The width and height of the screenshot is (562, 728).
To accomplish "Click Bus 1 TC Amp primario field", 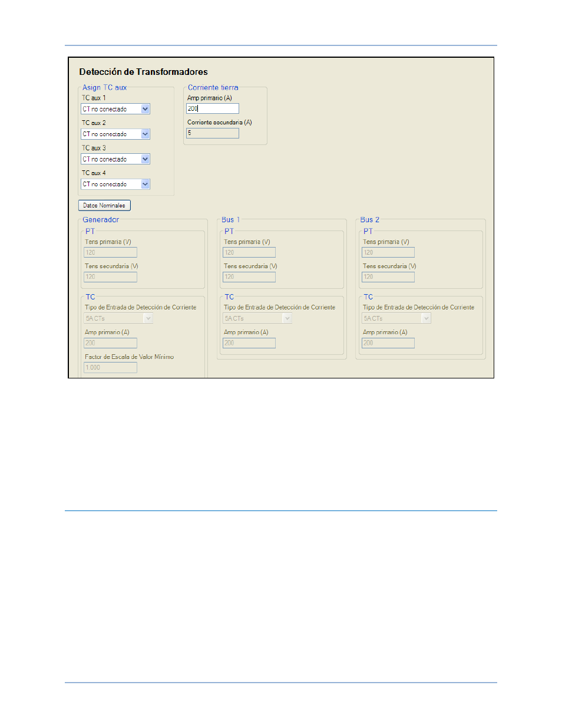I will click(x=249, y=343).
